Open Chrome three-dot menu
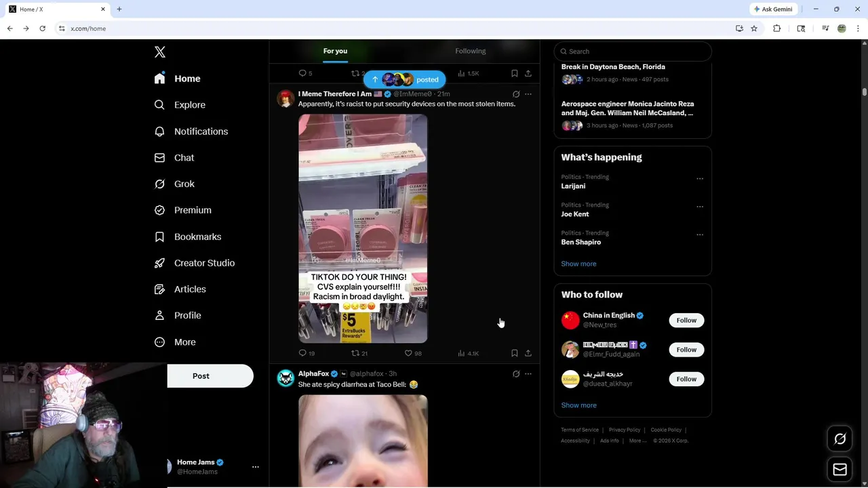The width and height of the screenshot is (868, 488). point(859,28)
